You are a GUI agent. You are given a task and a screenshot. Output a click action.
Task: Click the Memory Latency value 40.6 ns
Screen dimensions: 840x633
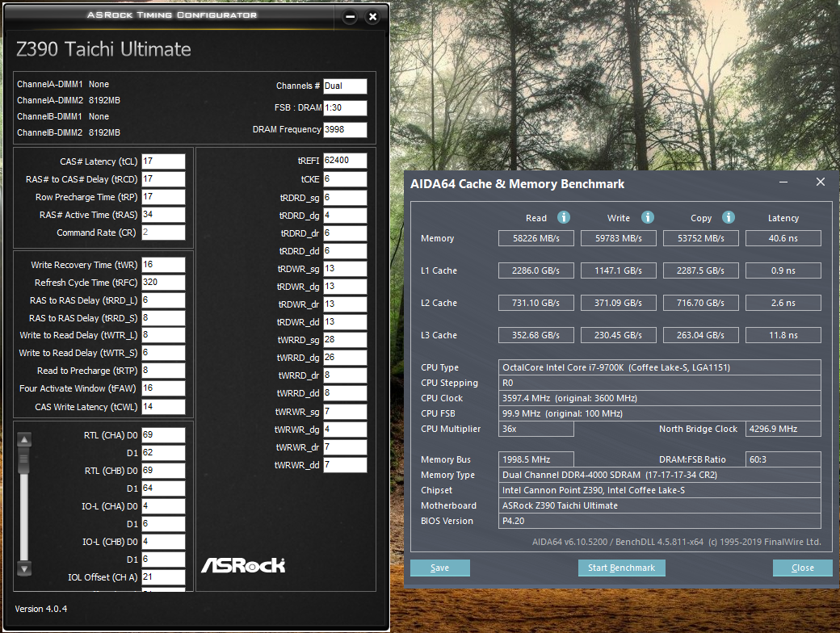click(783, 238)
